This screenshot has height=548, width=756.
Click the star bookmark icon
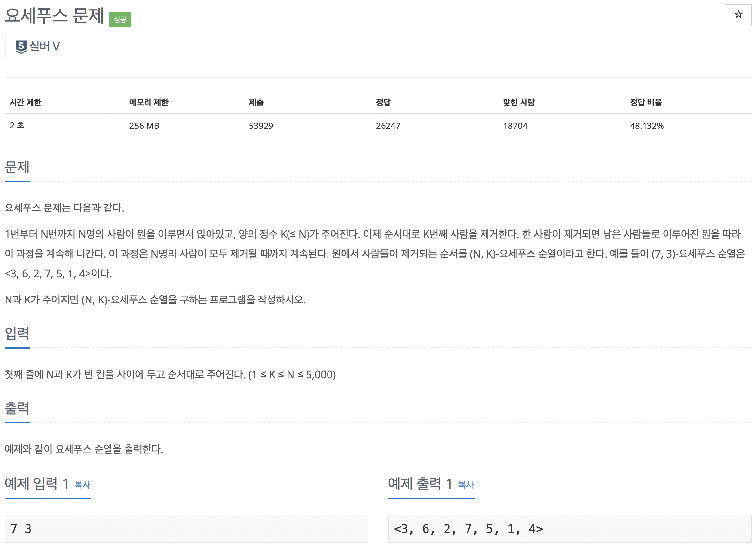738,15
